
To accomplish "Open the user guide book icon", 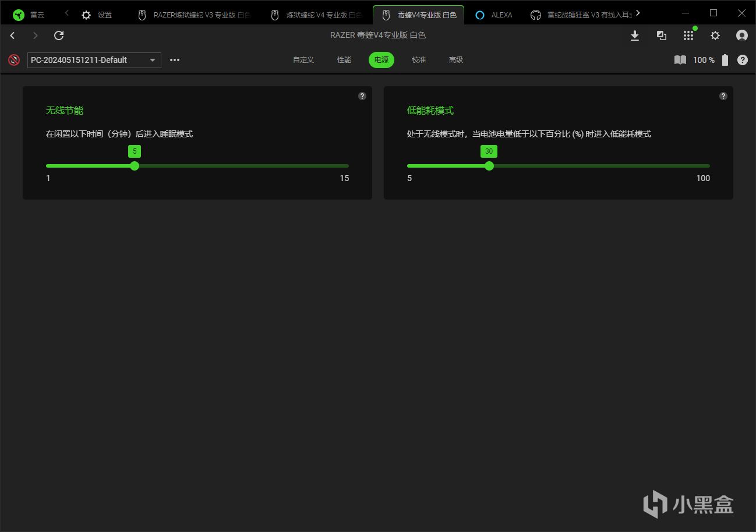I will point(680,60).
